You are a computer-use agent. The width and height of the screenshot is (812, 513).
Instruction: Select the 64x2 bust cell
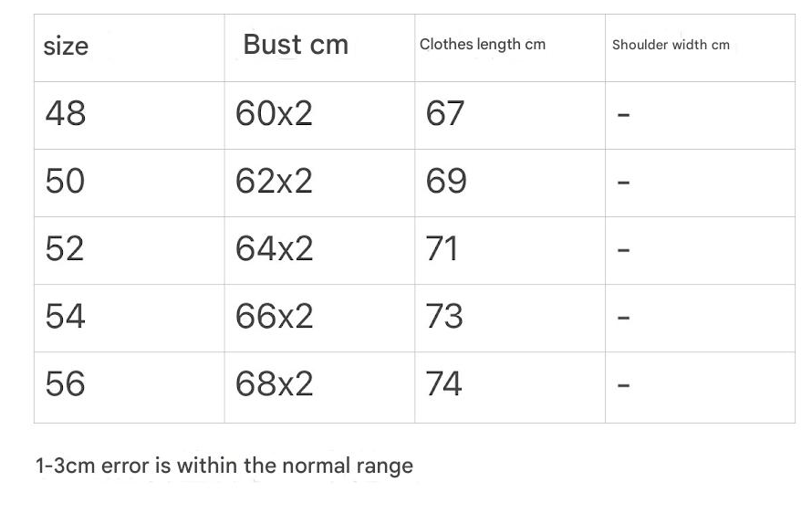point(274,248)
